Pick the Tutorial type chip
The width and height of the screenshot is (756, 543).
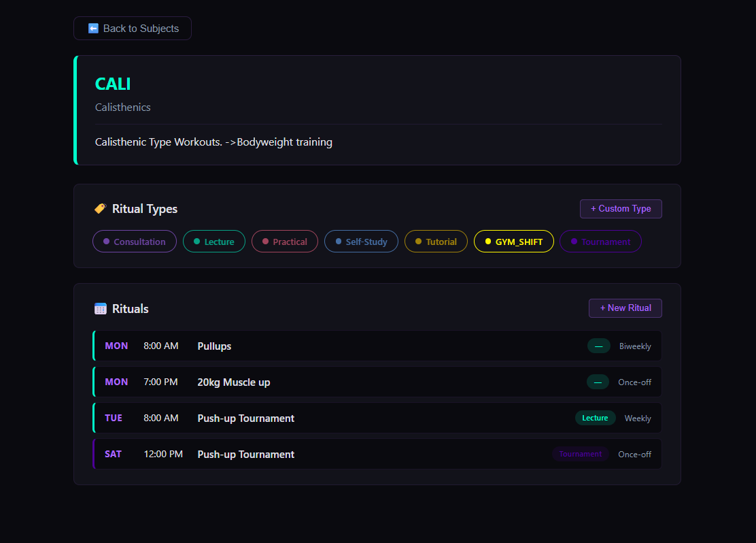click(x=436, y=242)
